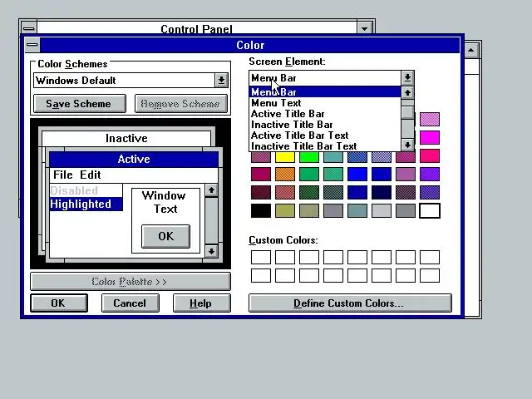The width and height of the screenshot is (532, 399).
Task: Click Define Custom Colors button
Action: pos(350,303)
